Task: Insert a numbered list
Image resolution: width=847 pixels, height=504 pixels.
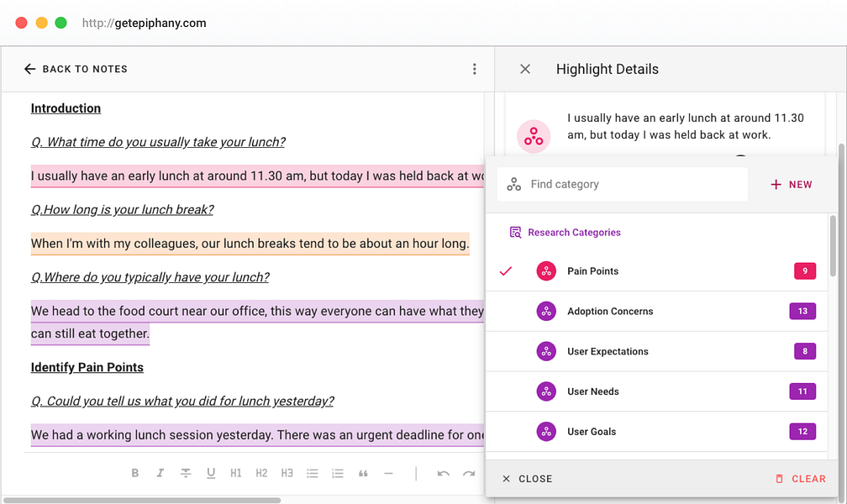Action: click(338, 473)
